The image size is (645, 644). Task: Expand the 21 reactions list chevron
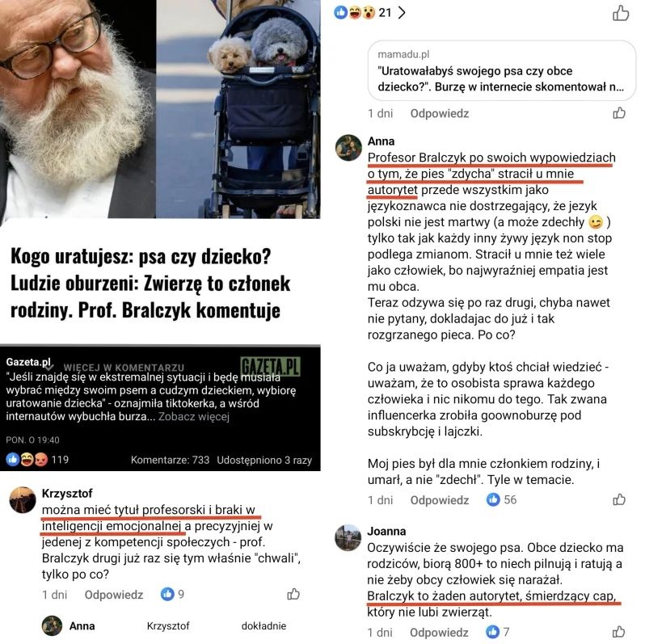click(x=402, y=13)
